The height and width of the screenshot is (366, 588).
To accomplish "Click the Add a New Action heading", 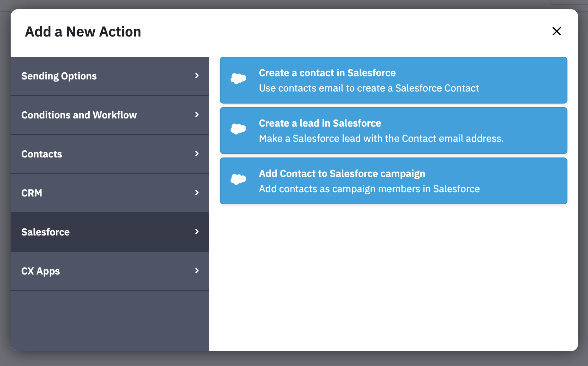I will 83,32.
